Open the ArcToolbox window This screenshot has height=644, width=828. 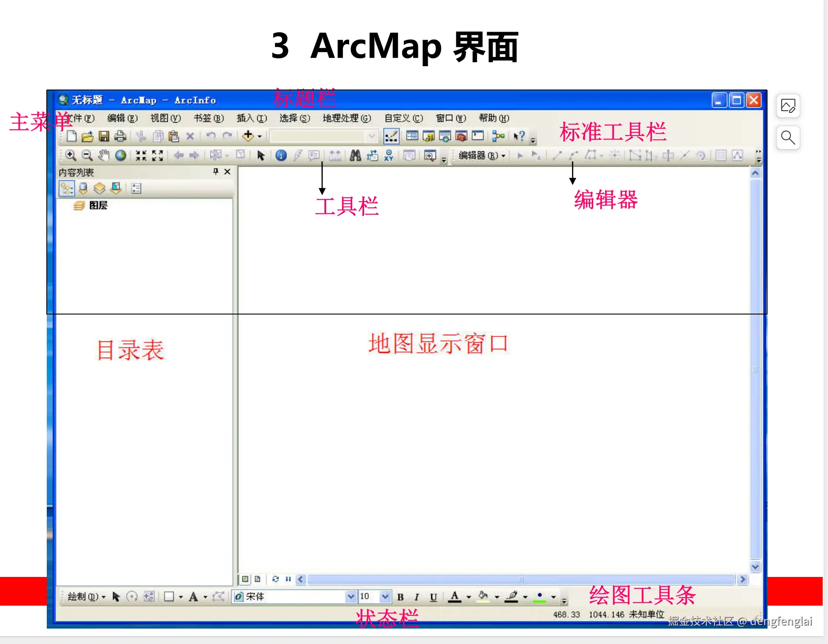[x=461, y=137]
